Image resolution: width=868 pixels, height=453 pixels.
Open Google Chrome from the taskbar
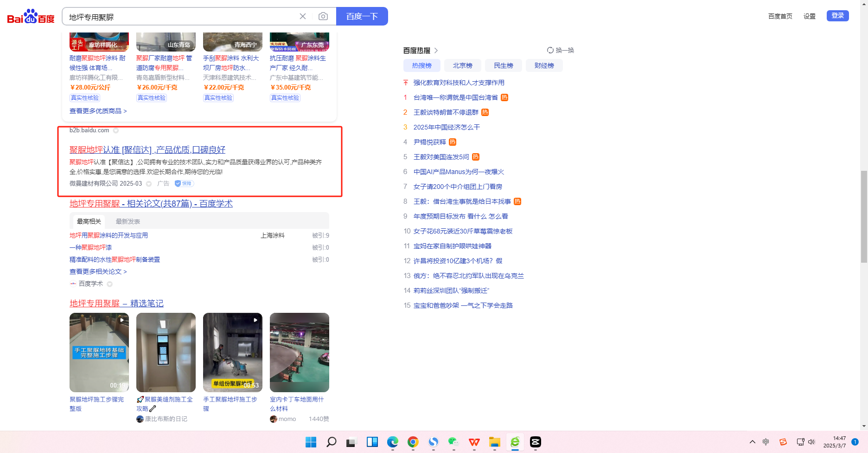click(x=413, y=442)
